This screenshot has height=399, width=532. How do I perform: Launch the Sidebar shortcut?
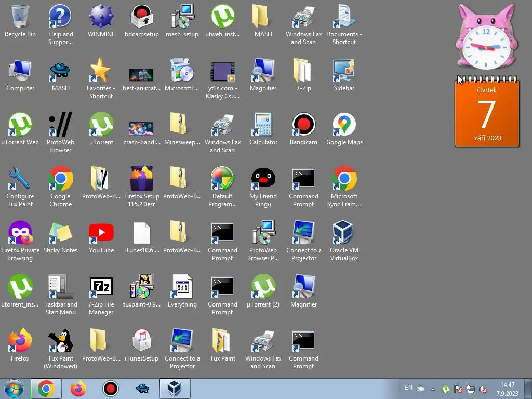tap(344, 75)
